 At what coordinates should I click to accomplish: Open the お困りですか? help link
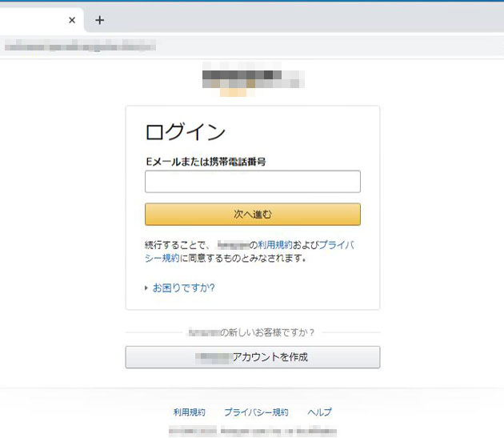pos(183,288)
